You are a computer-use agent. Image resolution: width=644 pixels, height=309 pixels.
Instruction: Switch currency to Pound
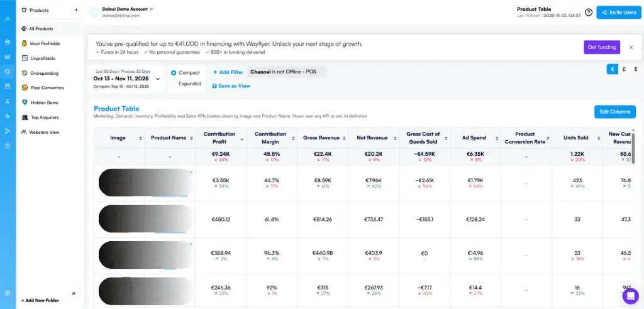(x=624, y=69)
